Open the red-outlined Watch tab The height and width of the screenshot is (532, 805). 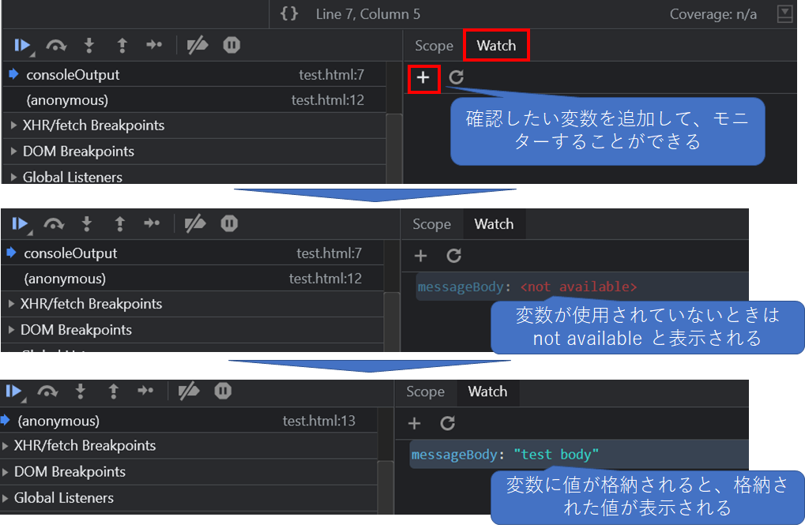(496, 46)
